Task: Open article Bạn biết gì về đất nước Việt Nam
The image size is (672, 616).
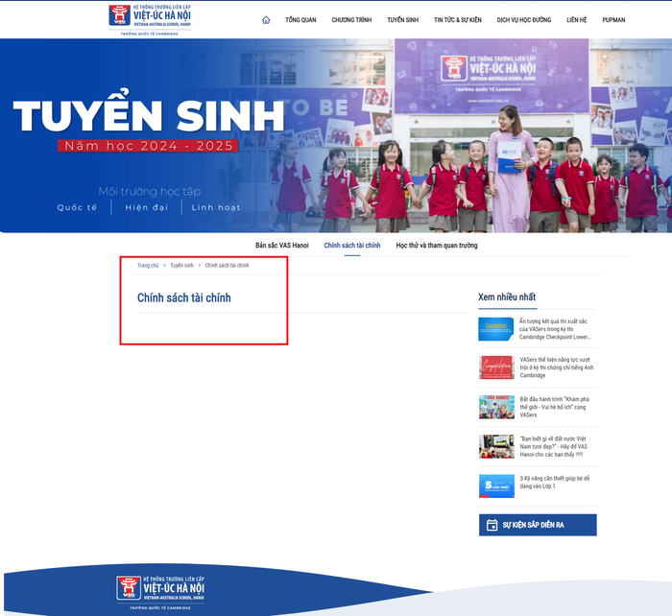Action: coord(553,446)
